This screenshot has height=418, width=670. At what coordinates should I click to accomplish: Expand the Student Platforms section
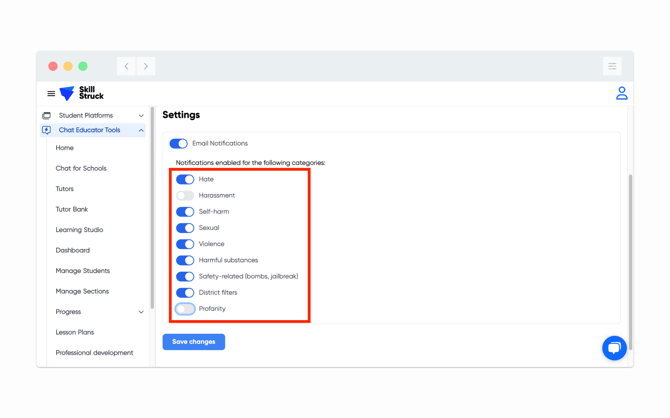141,116
